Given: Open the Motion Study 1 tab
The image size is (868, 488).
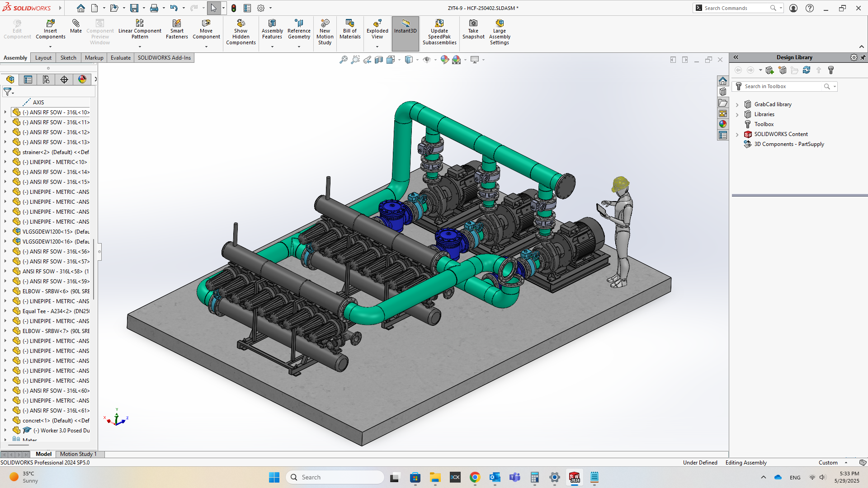Looking at the screenshot, I should point(78,454).
